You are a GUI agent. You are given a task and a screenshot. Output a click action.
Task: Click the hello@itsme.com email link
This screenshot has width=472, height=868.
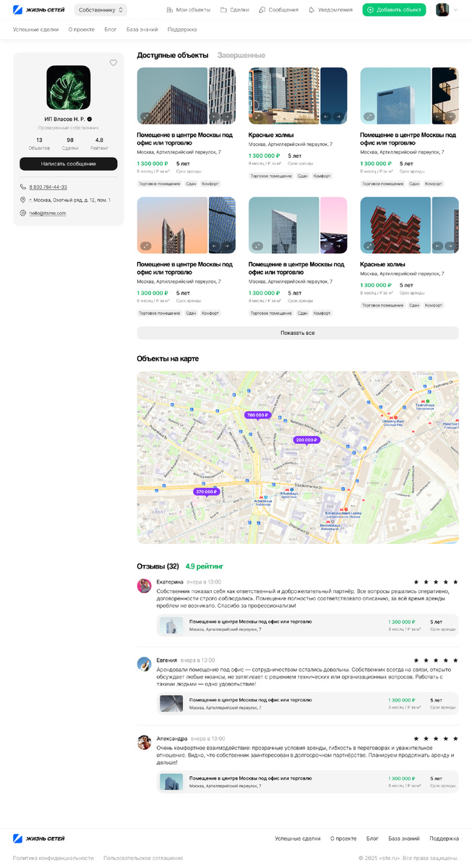pos(48,213)
